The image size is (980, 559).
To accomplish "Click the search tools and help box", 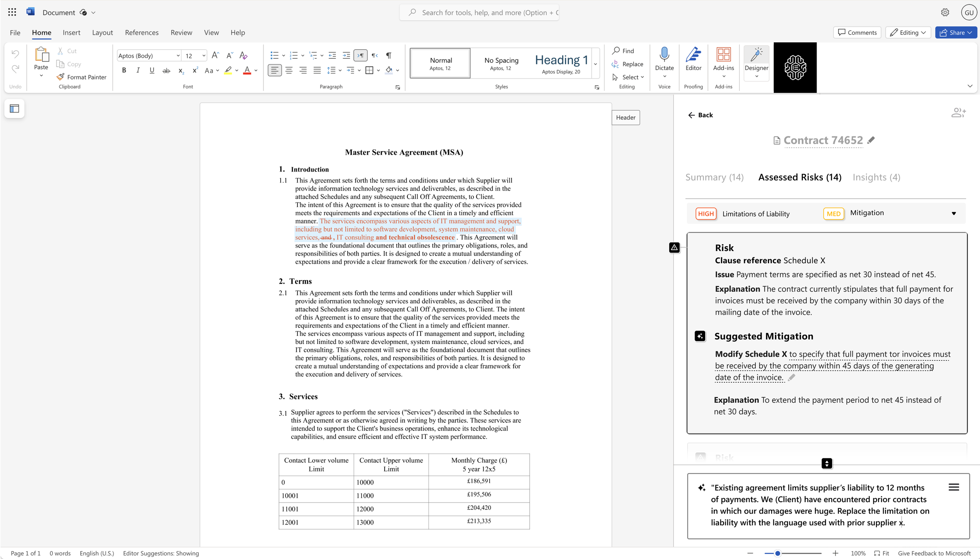I will click(x=479, y=13).
